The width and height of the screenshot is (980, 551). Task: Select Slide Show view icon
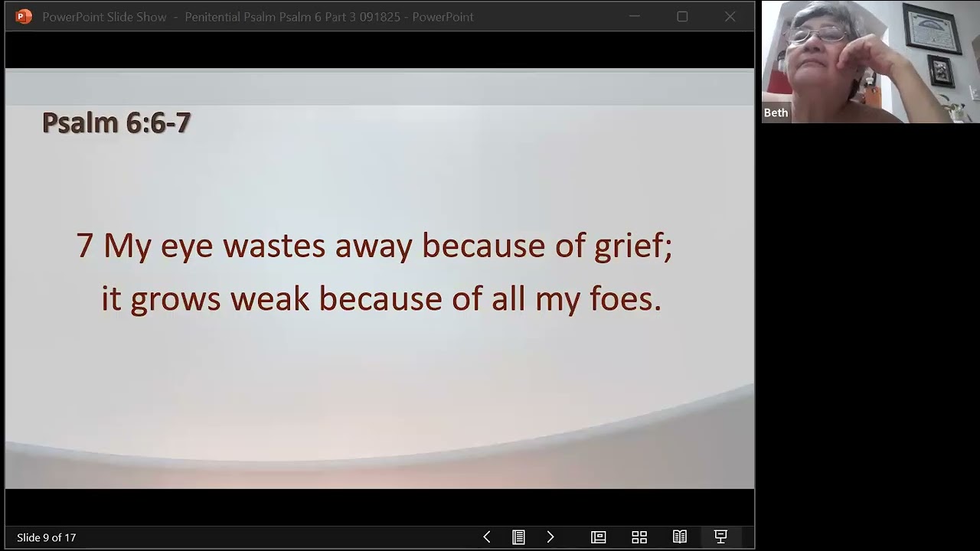point(720,537)
